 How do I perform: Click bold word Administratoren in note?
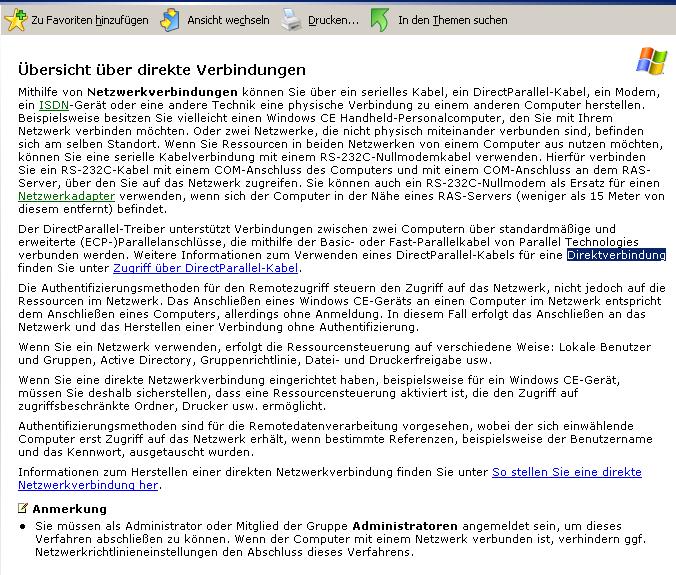tap(405, 526)
